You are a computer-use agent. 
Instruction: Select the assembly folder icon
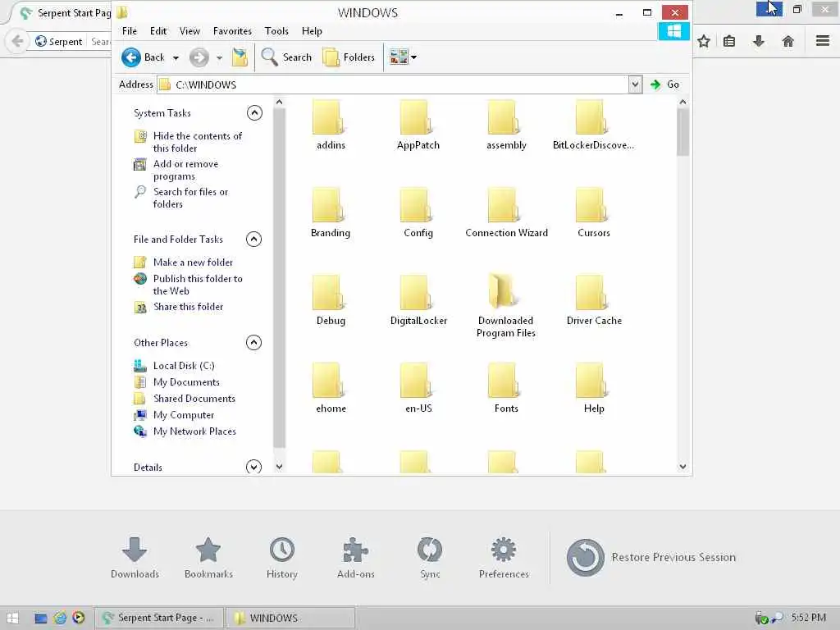coord(504,117)
